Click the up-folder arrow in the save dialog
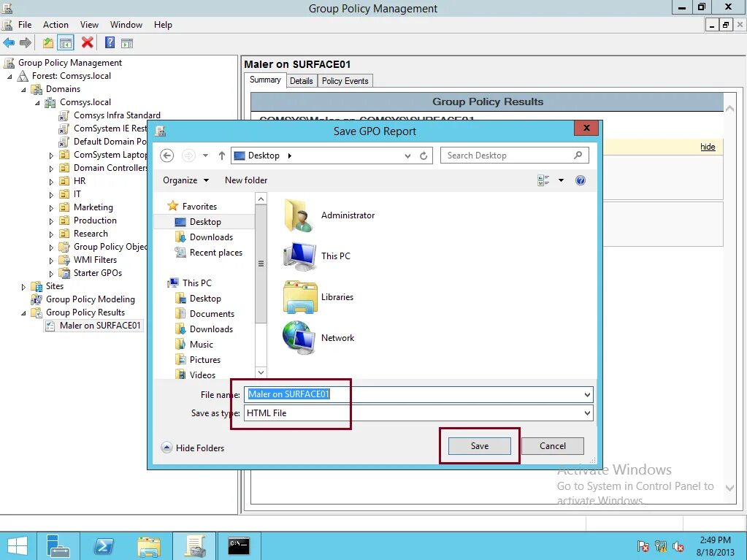This screenshot has height=560, width=747. pyautogui.click(x=221, y=156)
